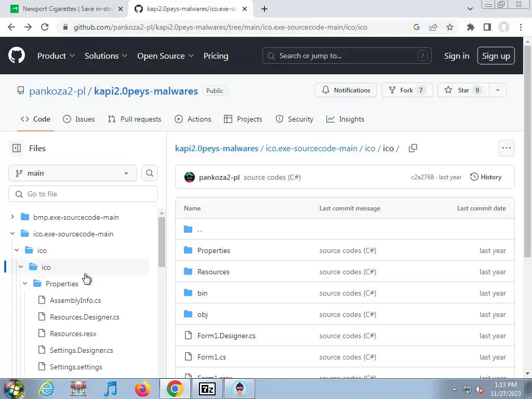This screenshot has height=399, width=532.
Task: Bookmark this page with the star icon
Action: pos(450,27)
